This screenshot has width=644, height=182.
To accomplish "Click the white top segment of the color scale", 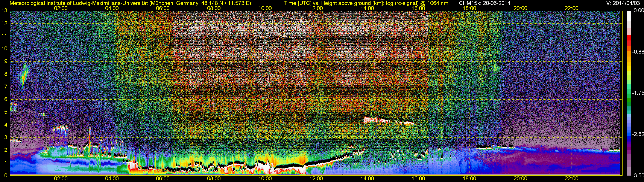I will (629, 16).
